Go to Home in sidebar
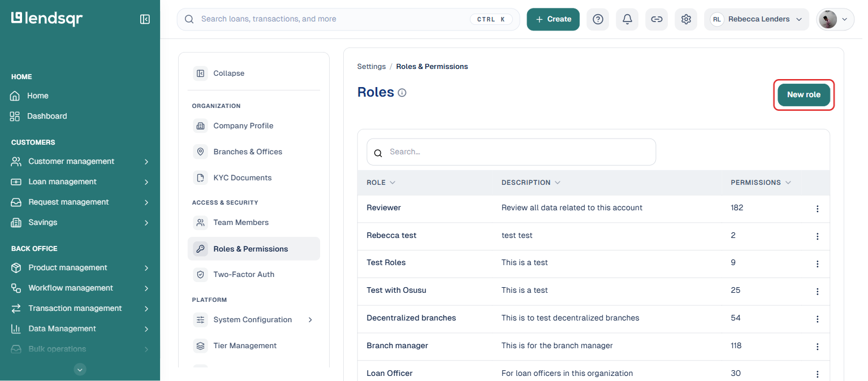 tap(38, 96)
